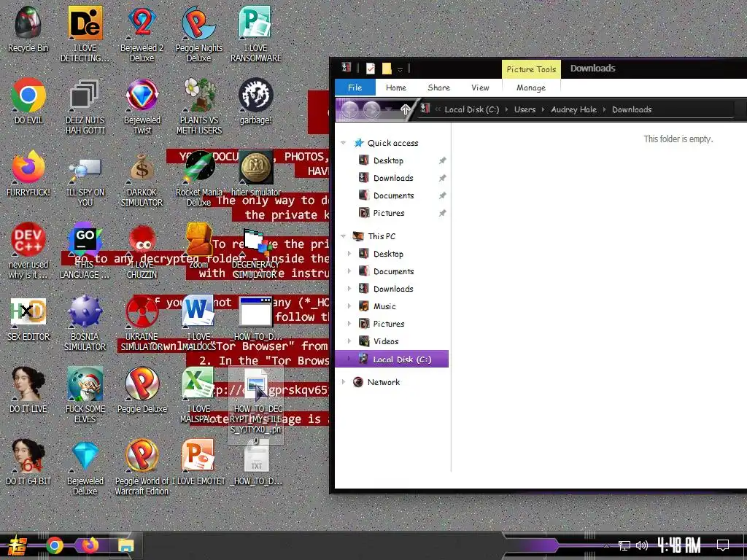
Task: Click the Explorer Back navigation button
Action: pos(349,109)
